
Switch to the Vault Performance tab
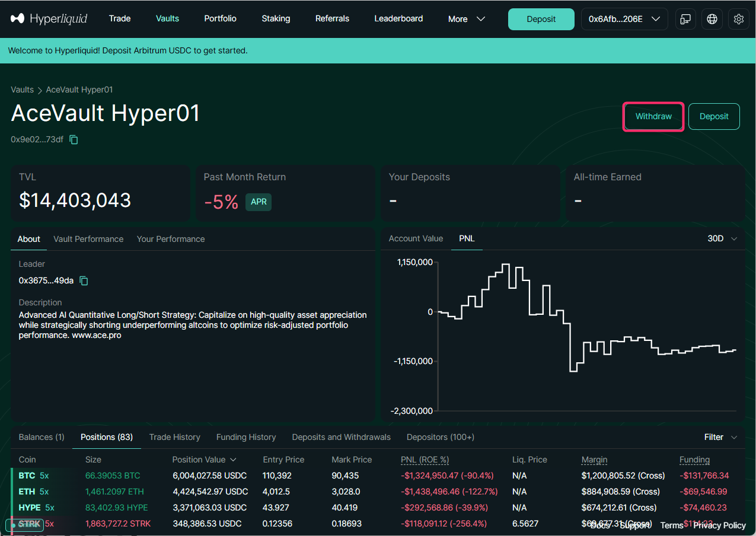point(88,239)
